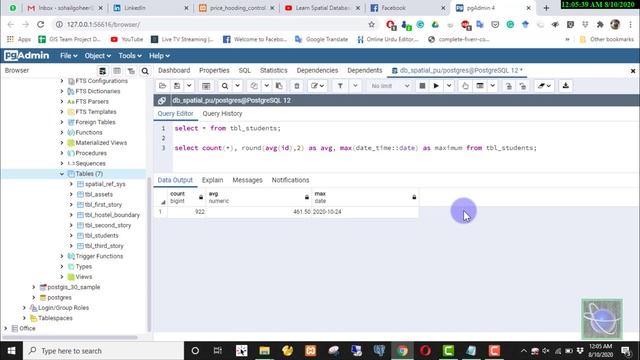
Task: Expand the tbl_students table node
Action: (71, 236)
